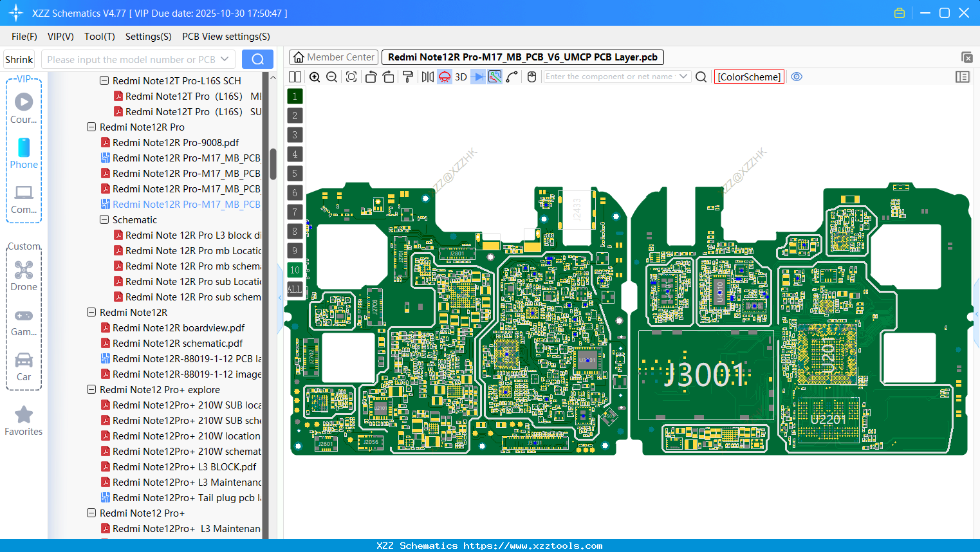Viewport: 980px width, 552px height.
Task: Zoom out of the PCB view
Action: [x=331, y=77]
